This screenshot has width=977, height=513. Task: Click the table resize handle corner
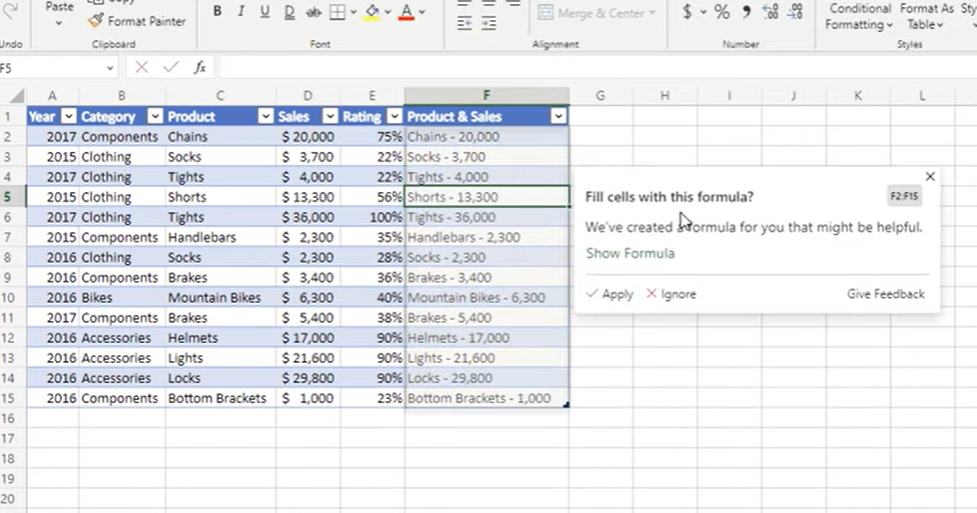tap(566, 405)
